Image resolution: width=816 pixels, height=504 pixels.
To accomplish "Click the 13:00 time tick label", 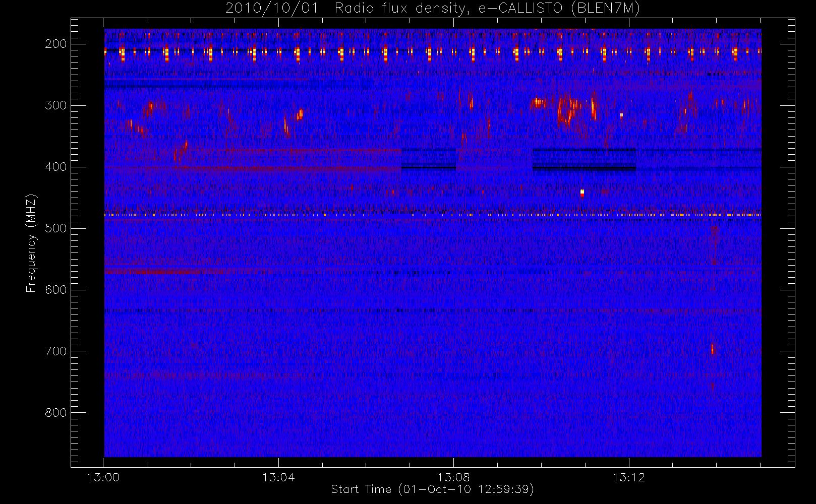I will pos(103,477).
